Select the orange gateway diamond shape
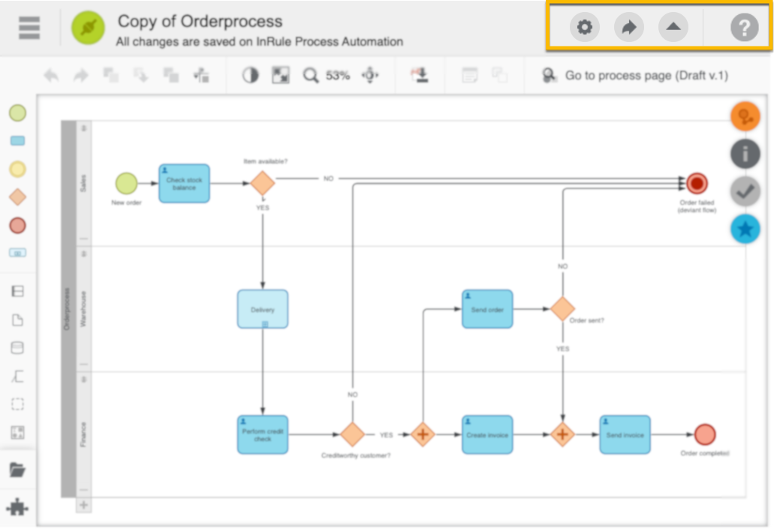Screen dimensions: 774x532 (17, 197)
